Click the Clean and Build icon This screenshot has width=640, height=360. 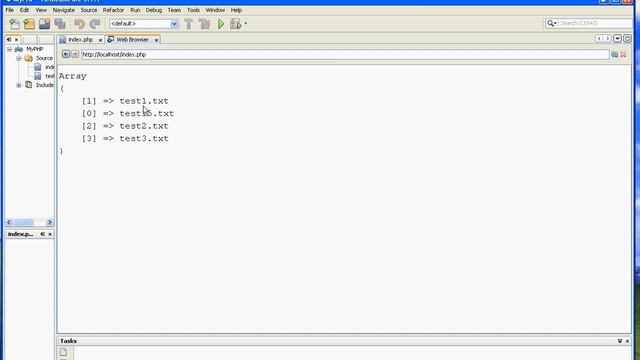tap(204, 24)
